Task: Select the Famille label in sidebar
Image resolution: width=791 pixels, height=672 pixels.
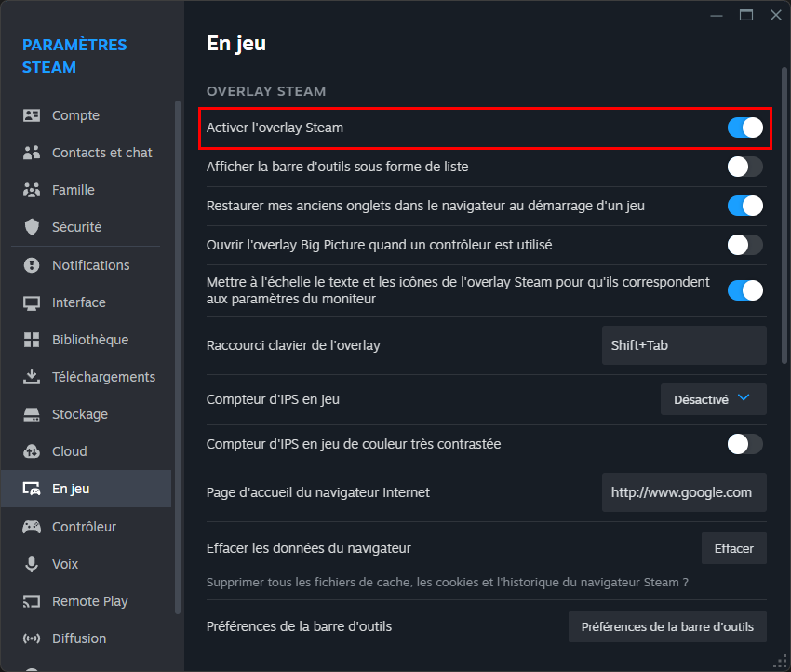Action: pyautogui.click(x=74, y=190)
